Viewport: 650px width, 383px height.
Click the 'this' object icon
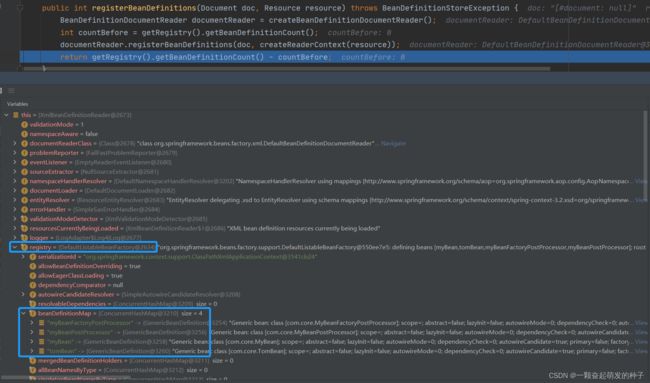[16, 115]
